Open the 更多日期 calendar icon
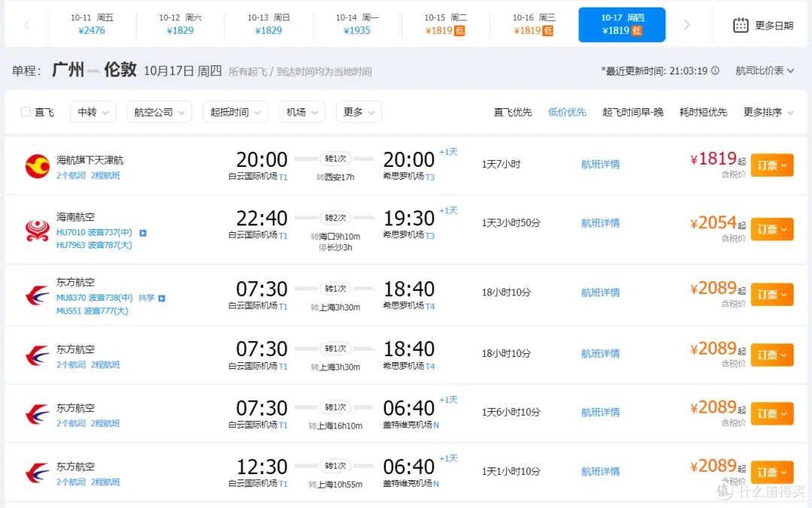This screenshot has height=508, width=812. (x=741, y=25)
